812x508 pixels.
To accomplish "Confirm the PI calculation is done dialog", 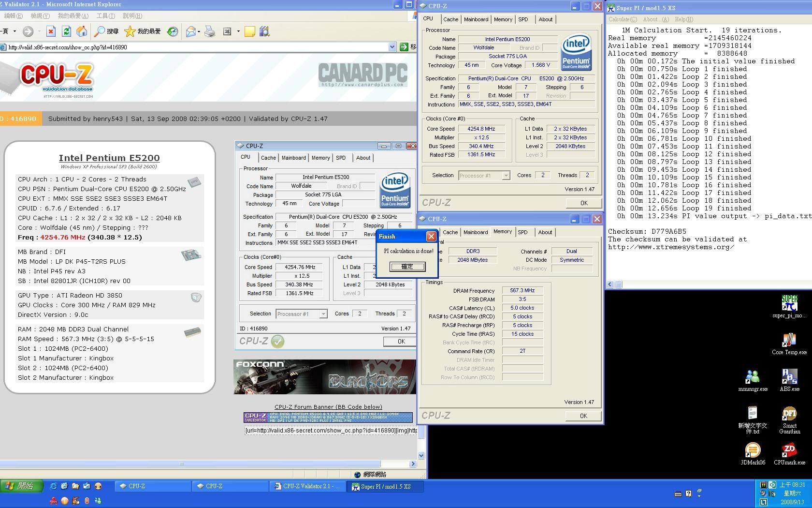I will click(407, 267).
